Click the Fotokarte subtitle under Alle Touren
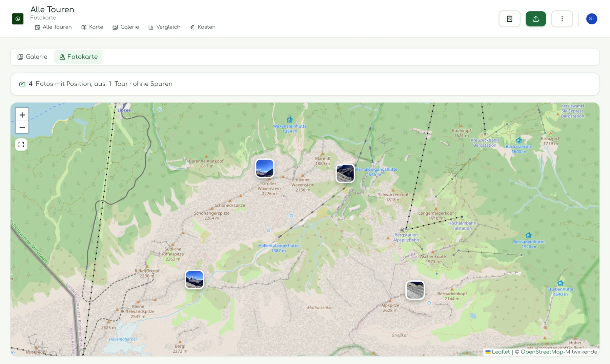The image size is (610, 364). click(43, 18)
